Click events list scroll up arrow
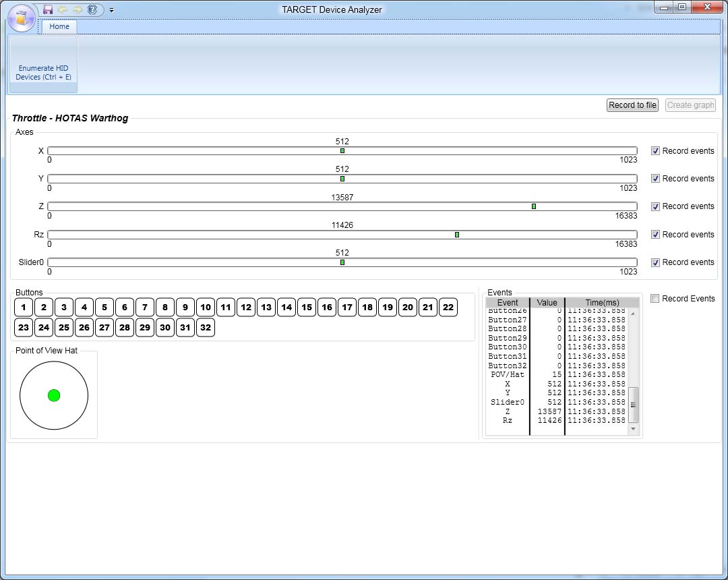This screenshot has width=728, height=580. click(633, 314)
